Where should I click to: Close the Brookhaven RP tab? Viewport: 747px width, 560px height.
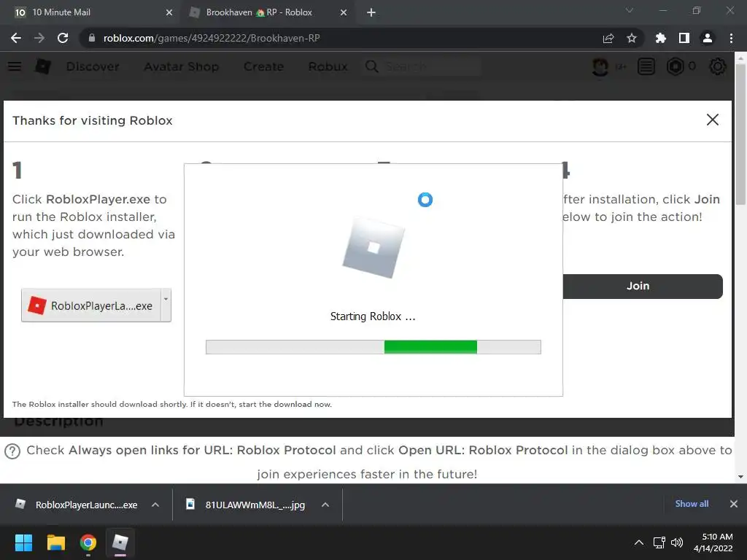(344, 13)
